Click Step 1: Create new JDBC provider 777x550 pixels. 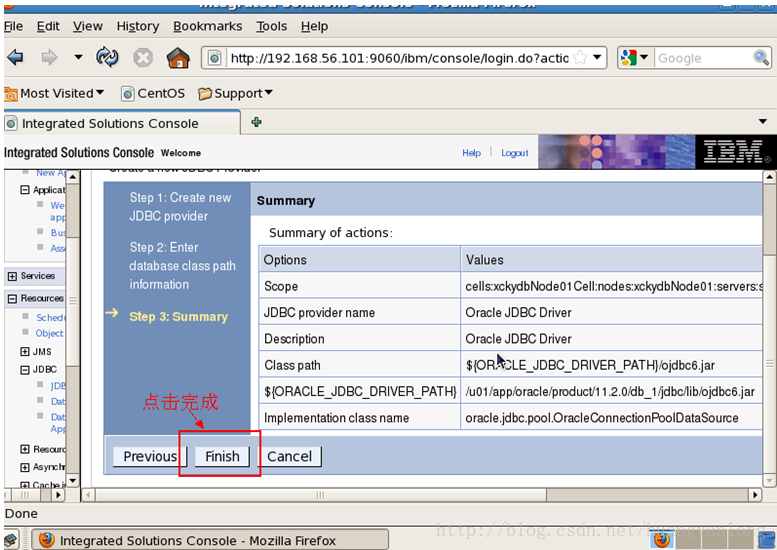click(x=180, y=207)
